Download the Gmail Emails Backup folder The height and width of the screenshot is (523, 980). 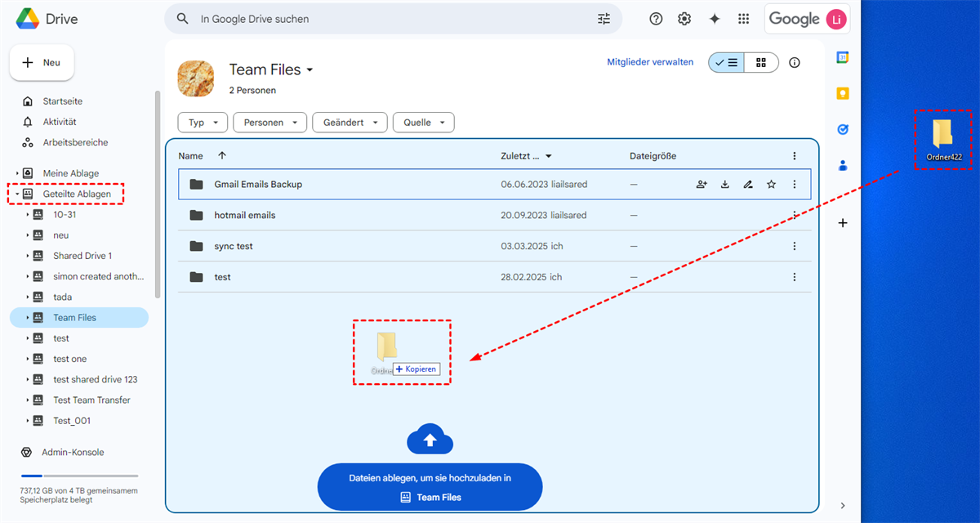(724, 185)
